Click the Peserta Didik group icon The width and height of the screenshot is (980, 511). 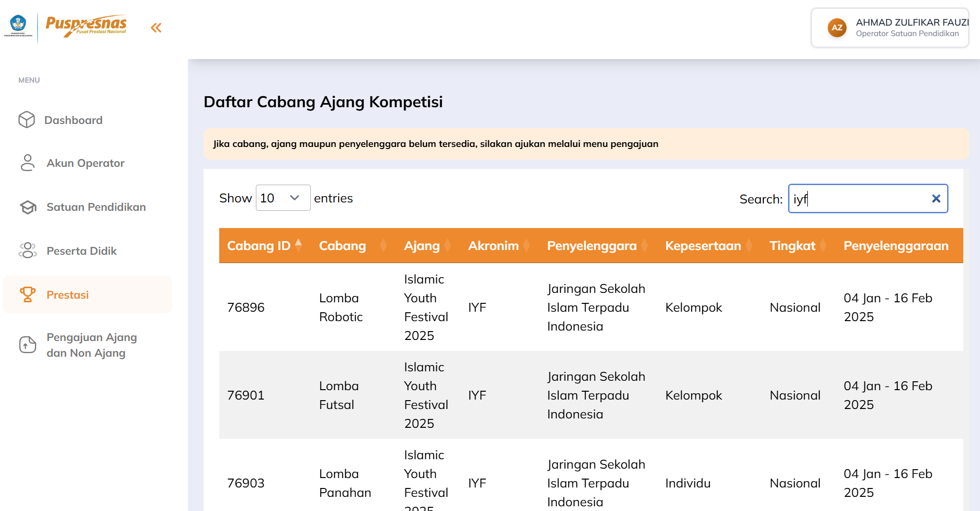(28, 251)
